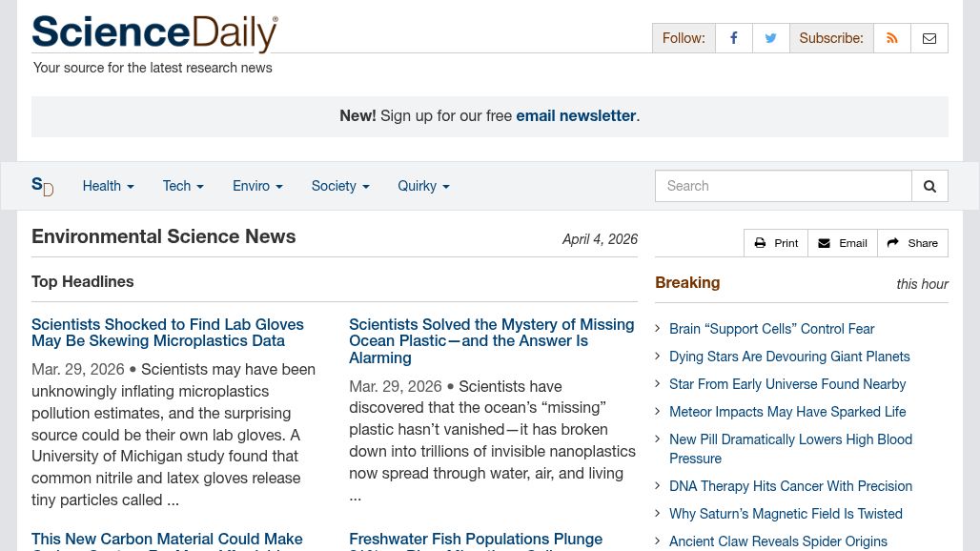Subscribe via the RSS feed icon
The width and height of the screenshot is (980, 551).
pyautogui.click(x=891, y=38)
